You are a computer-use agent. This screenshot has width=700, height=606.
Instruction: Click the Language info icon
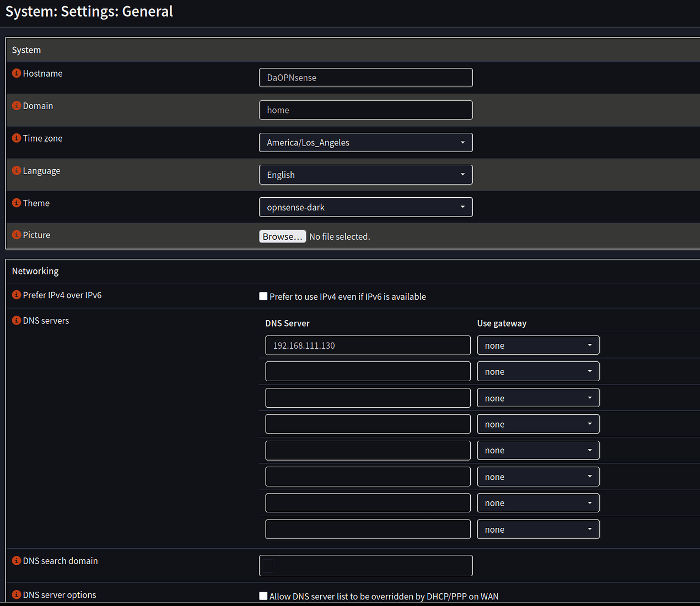pyautogui.click(x=15, y=171)
